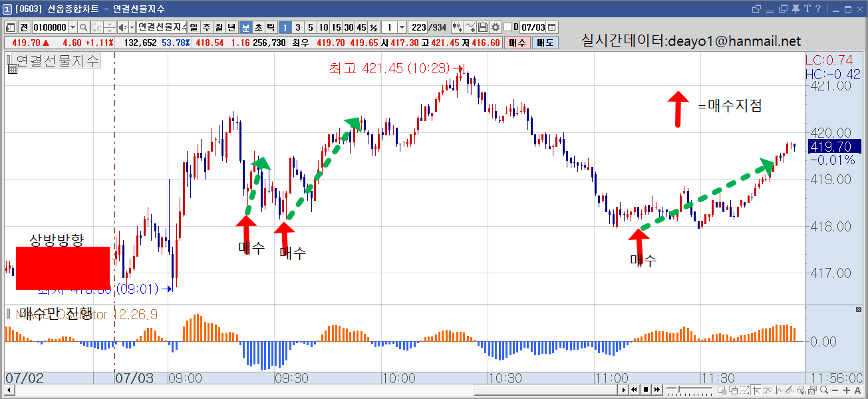Viewport: 868px width, 399px height.
Task: Click the magnifier search icon beside code 0100000
Action: (x=84, y=27)
